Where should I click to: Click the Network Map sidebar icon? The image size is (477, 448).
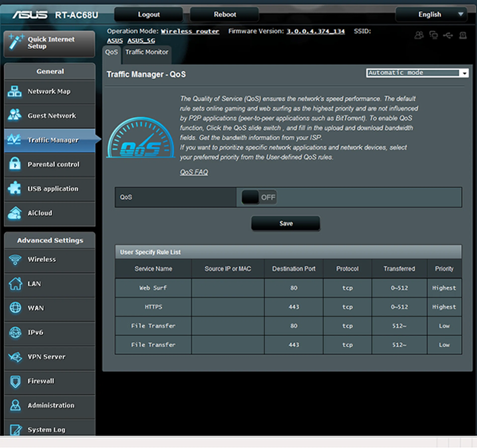point(14,91)
